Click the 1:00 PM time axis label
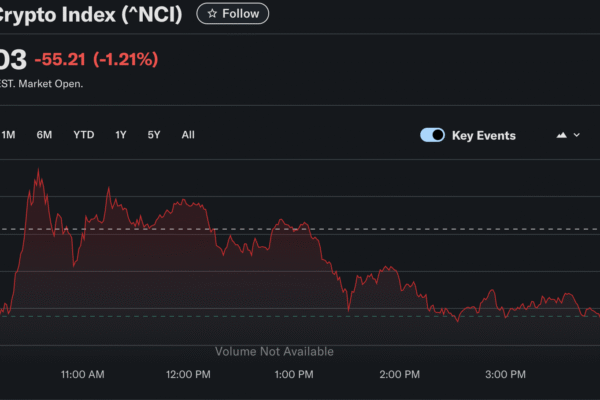 pyautogui.click(x=293, y=375)
